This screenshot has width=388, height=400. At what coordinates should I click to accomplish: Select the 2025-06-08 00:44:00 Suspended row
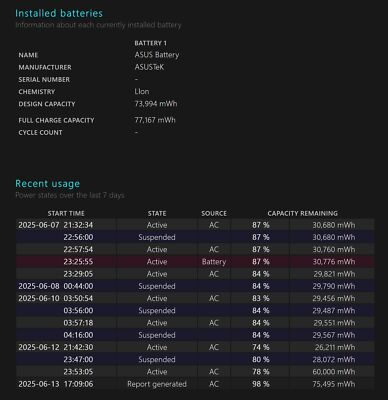point(195,286)
